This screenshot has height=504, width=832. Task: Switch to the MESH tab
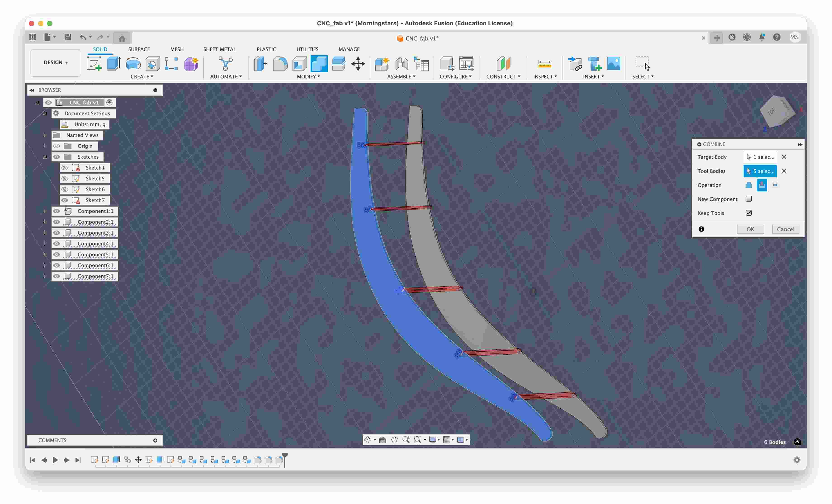(x=177, y=49)
